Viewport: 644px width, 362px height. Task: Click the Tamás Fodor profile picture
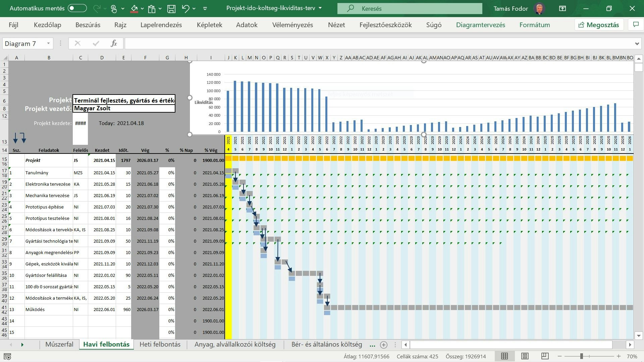pyautogui.click(x=539, y=8)
